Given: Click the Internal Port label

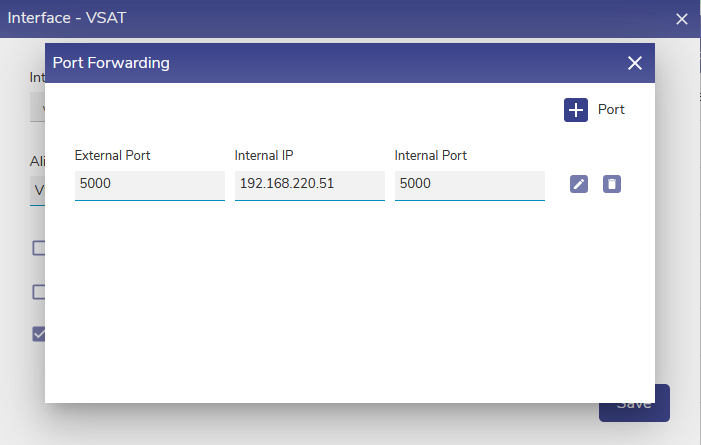Looking at the screenshot, I should pyautogui.click(x=431, y=156).
